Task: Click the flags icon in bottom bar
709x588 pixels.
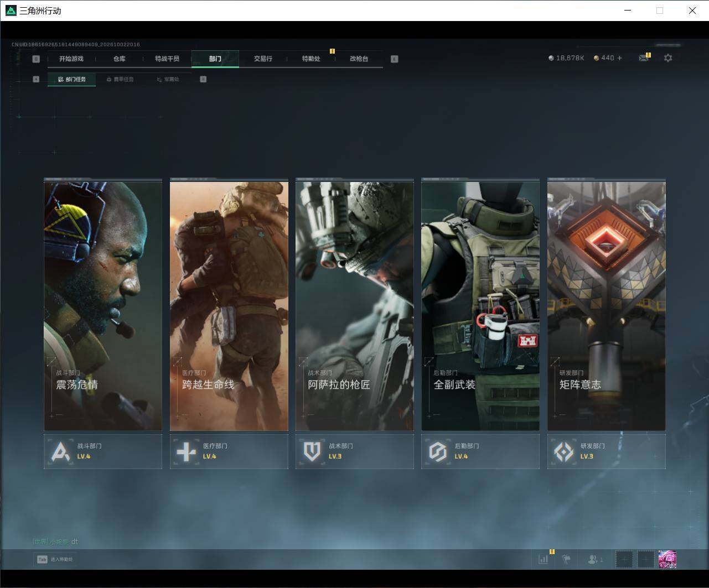Action: (x=567, y=559)
